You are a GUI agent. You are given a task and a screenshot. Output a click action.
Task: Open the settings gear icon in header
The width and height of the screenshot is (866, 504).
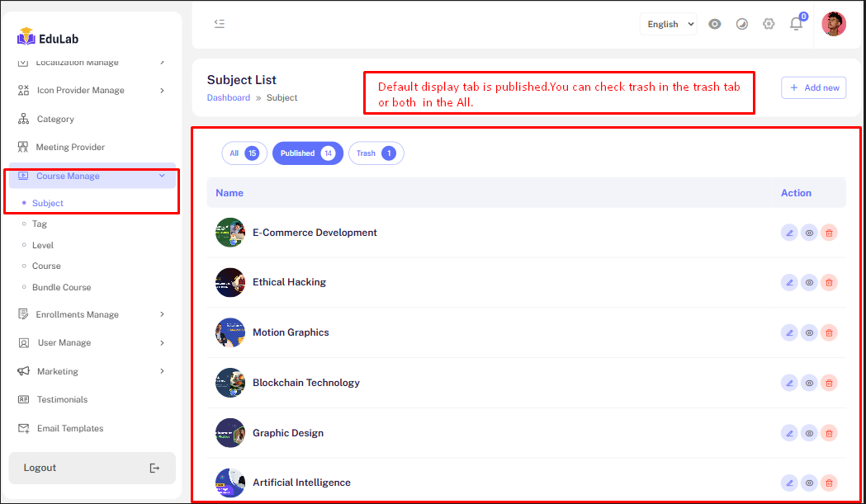pyautogui.click(x=769, y=24)
